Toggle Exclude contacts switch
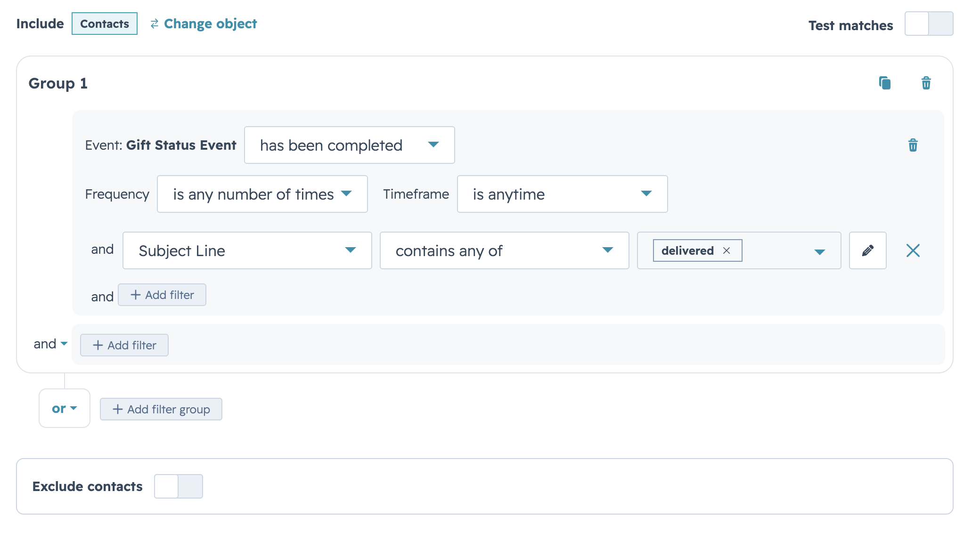Screen dimensions: 980x548 point(179,486)
